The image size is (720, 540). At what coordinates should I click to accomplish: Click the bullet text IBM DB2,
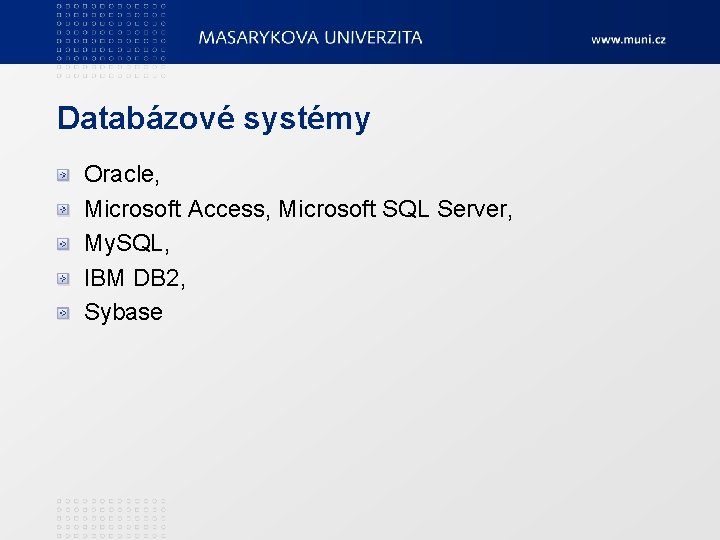pos(135,278)
